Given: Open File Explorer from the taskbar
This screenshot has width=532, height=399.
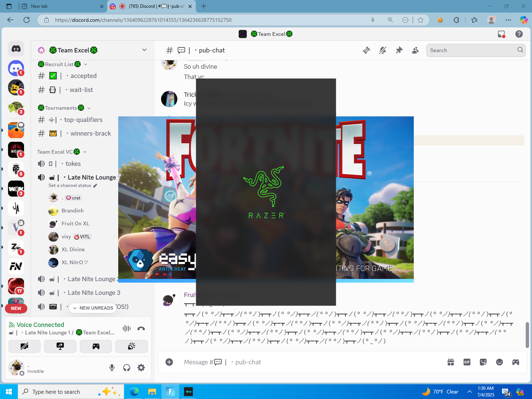Looking at the screenshot, I should pos(152,392).
